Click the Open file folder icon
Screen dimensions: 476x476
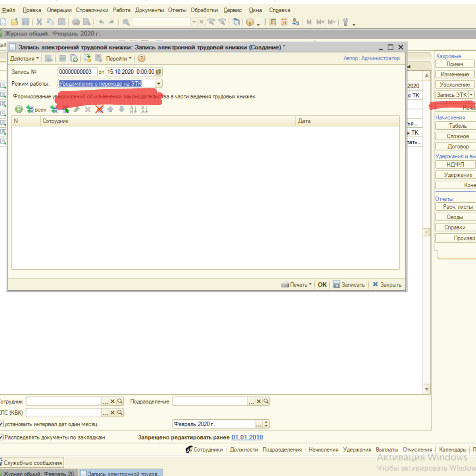15,22
